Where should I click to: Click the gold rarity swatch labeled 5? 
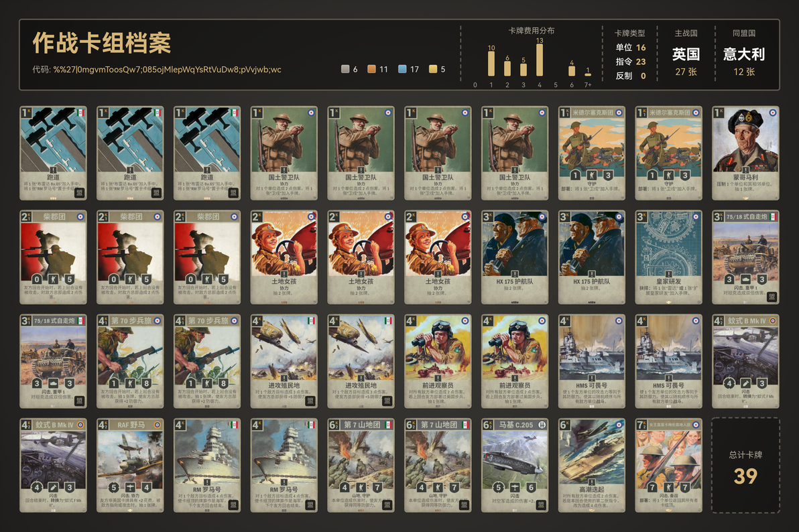[432, 69]
